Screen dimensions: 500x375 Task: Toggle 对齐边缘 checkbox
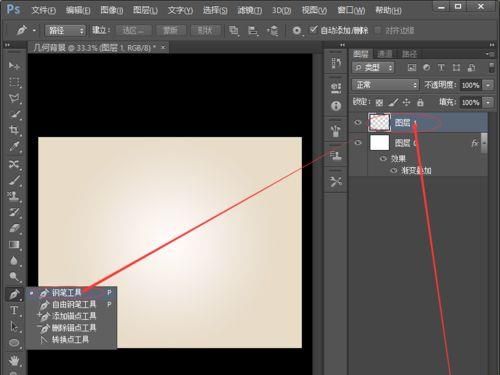coord(378,30)
